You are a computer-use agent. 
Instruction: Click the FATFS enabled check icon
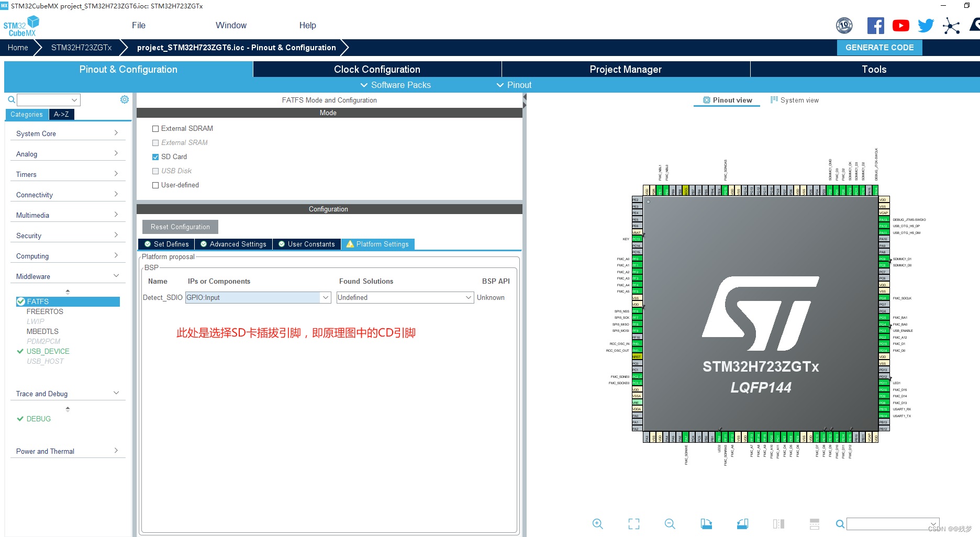(21, 301)
